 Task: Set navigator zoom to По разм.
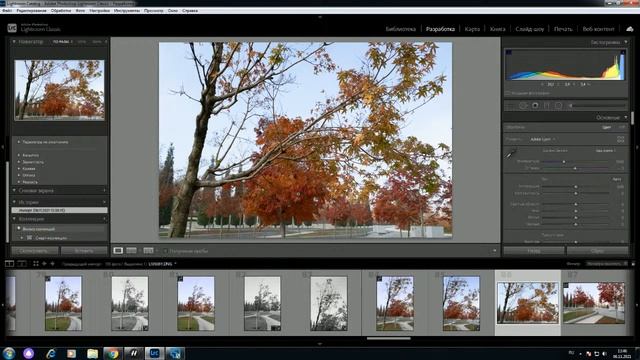coord(61,42)
